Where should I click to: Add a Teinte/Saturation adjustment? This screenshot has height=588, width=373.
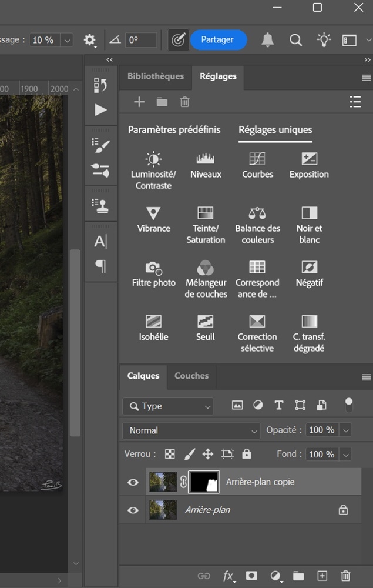(x=206, y=225)
